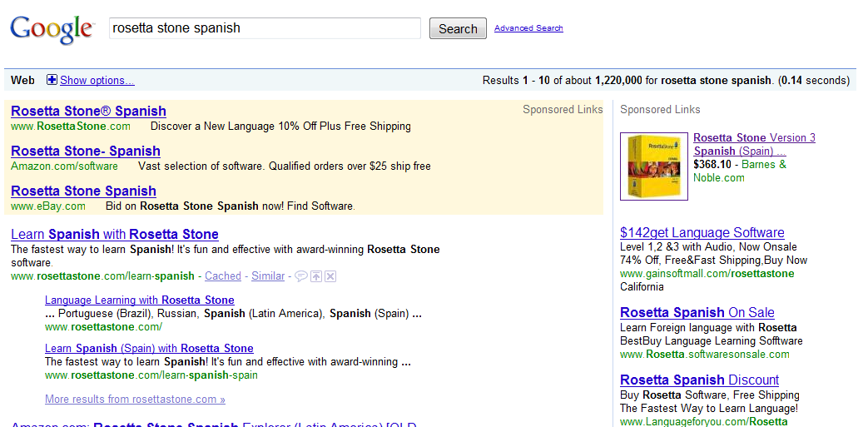The height and width of the screenshot is (427, 868).
Task: Click the Barnes & Noble.com seller text
Action: click(x=740, y=171)
